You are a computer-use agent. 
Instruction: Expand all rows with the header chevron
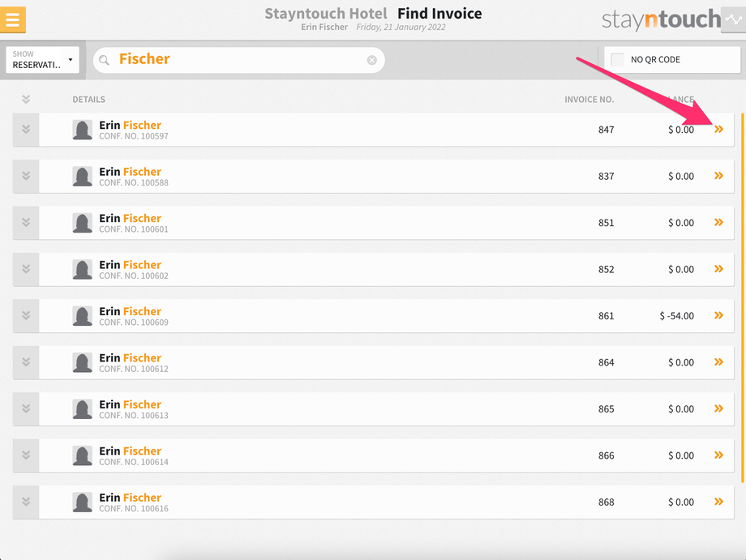pyautogui.click(x=26, y=99)
